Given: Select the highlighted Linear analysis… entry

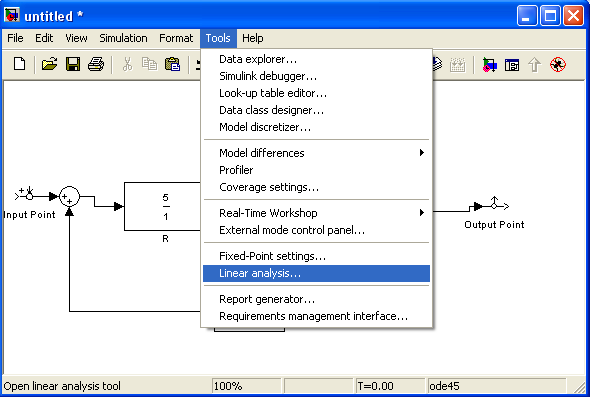Looking at the screenshot, I should pyautogui.click(x=316, y=273).
